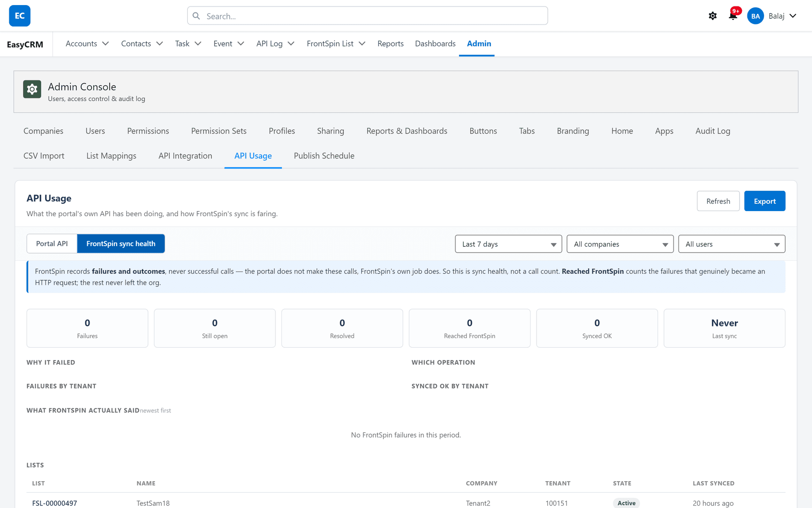
Task: Open the Dashboards nav item
Action: click(435, 43)
